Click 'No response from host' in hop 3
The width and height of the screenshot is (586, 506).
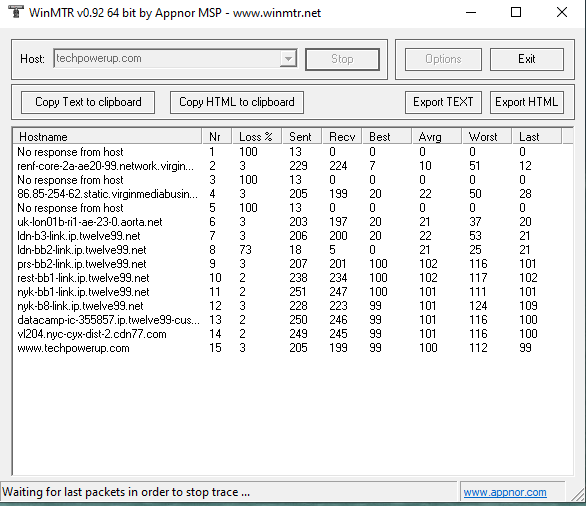click(x=70, y=180)
